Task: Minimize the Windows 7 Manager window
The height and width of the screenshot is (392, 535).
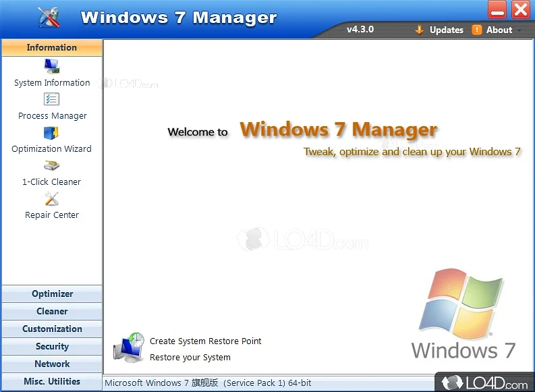Action: coord(497,9)
